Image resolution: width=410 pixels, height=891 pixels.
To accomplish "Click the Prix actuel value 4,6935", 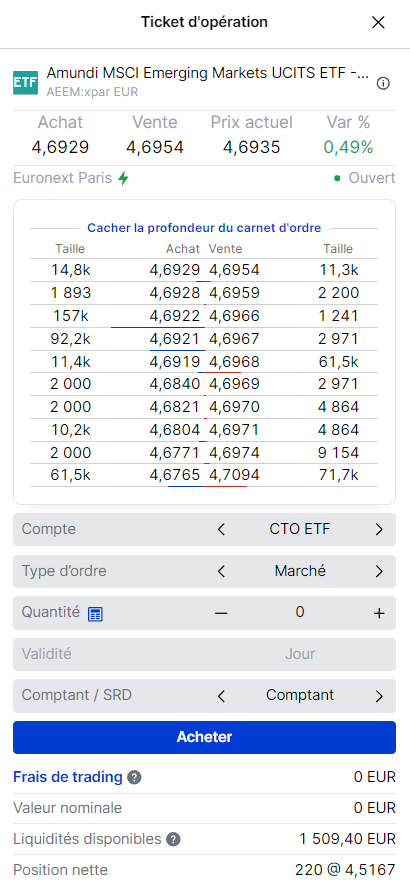I will pos(252,148).
